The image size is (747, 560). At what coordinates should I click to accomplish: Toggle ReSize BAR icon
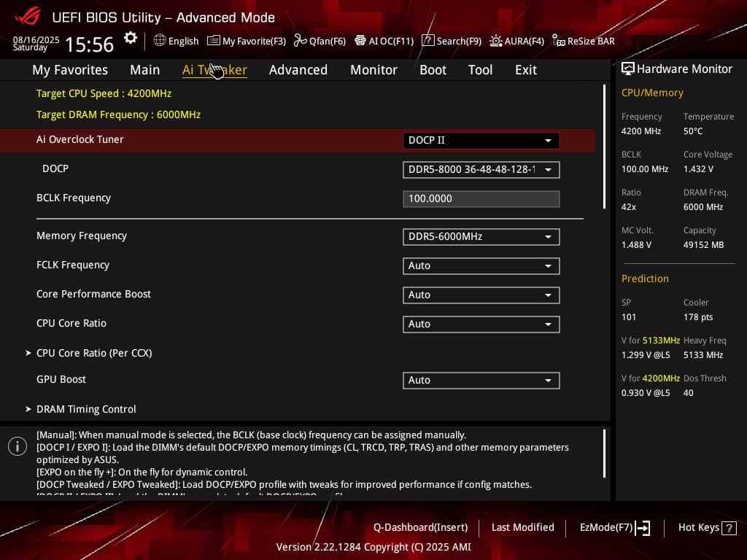(558, 41)
